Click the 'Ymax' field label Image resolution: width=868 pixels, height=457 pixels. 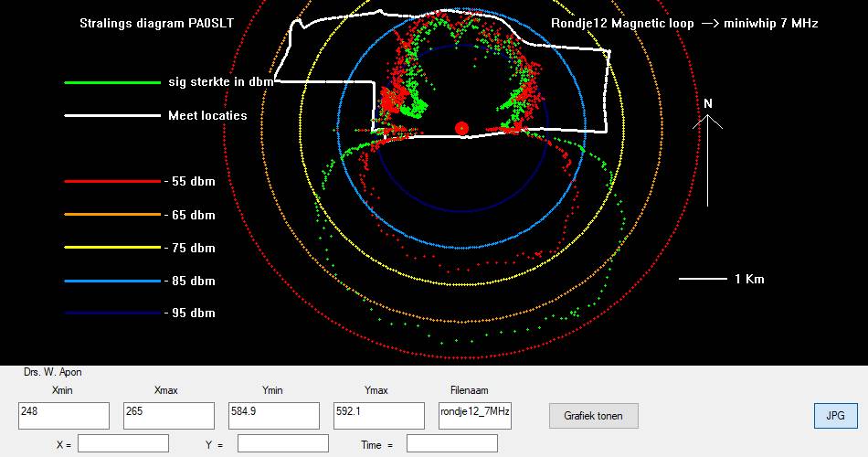pyautogui.click(x=376, y=390)
